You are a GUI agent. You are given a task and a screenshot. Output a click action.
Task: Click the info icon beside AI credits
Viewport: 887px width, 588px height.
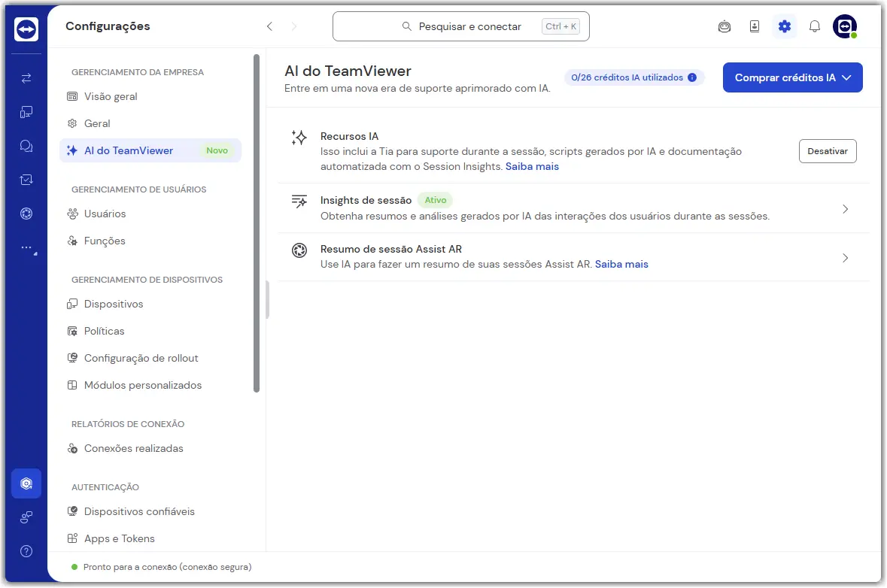click(x=692, y=77)
